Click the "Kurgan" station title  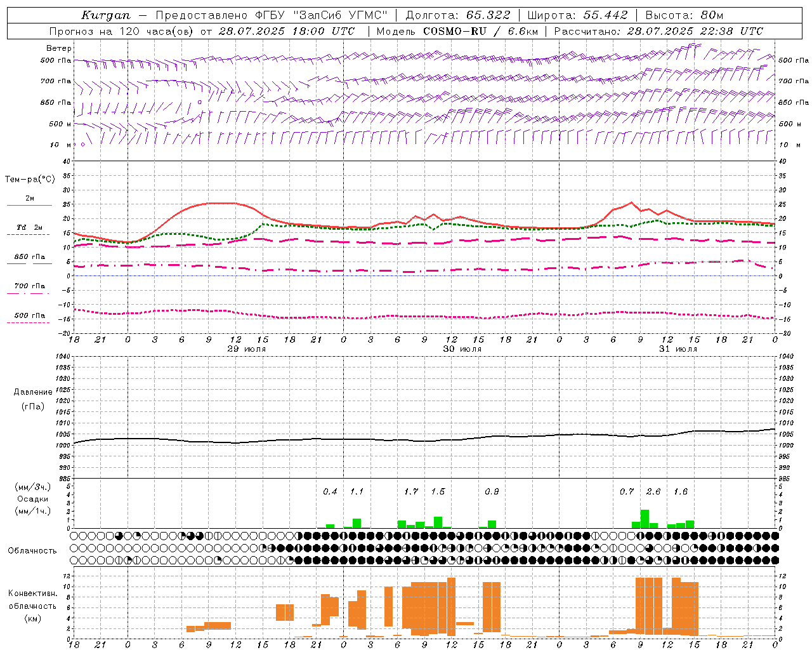106,15
